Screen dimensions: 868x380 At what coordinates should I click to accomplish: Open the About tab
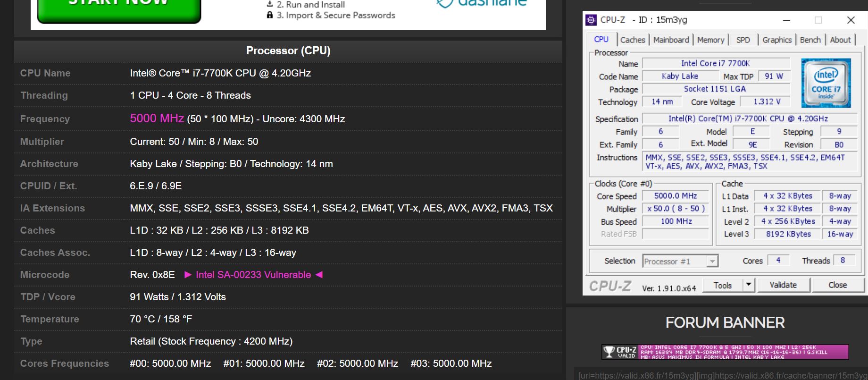pos(840,40)
